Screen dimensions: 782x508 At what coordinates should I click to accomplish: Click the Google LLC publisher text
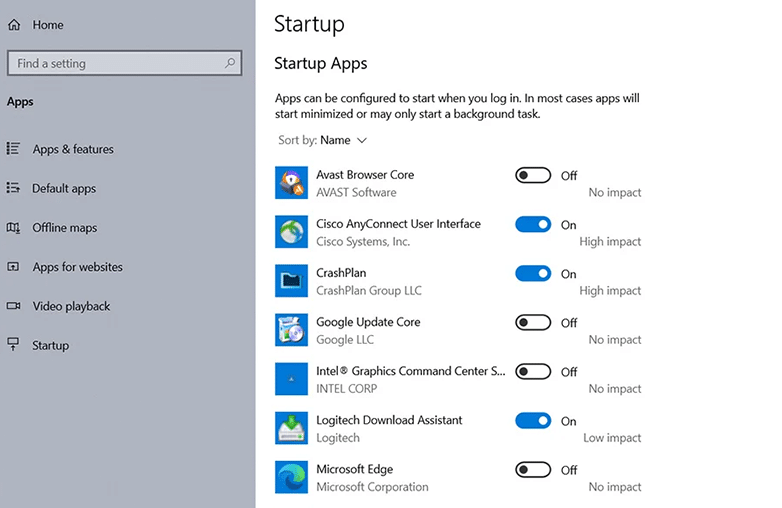point(345,340)
